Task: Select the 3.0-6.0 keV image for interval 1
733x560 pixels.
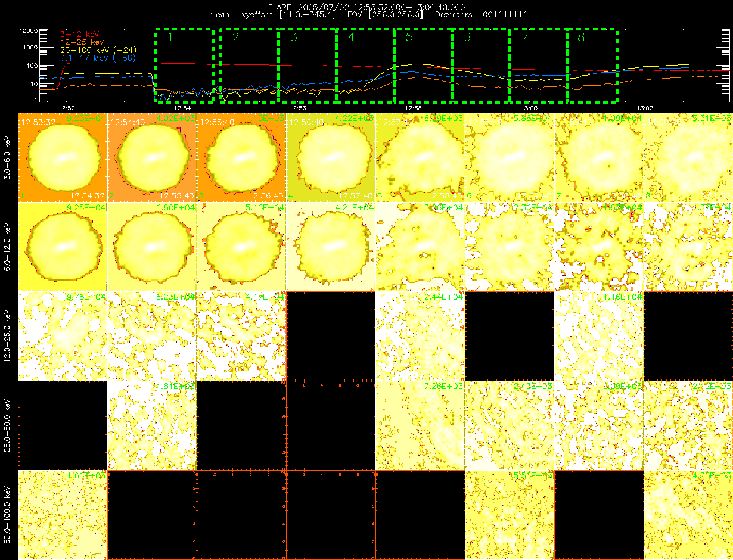Action: tap(63, 157)
